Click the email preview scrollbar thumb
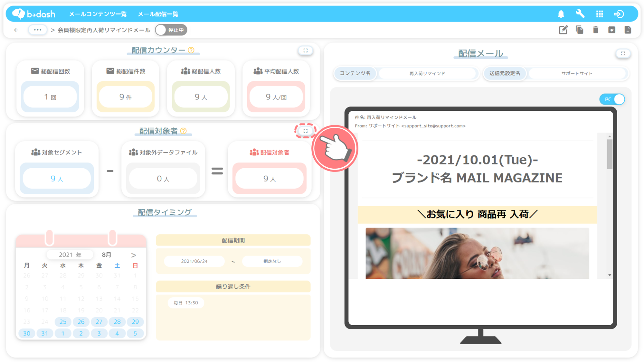 click(610, 154)
